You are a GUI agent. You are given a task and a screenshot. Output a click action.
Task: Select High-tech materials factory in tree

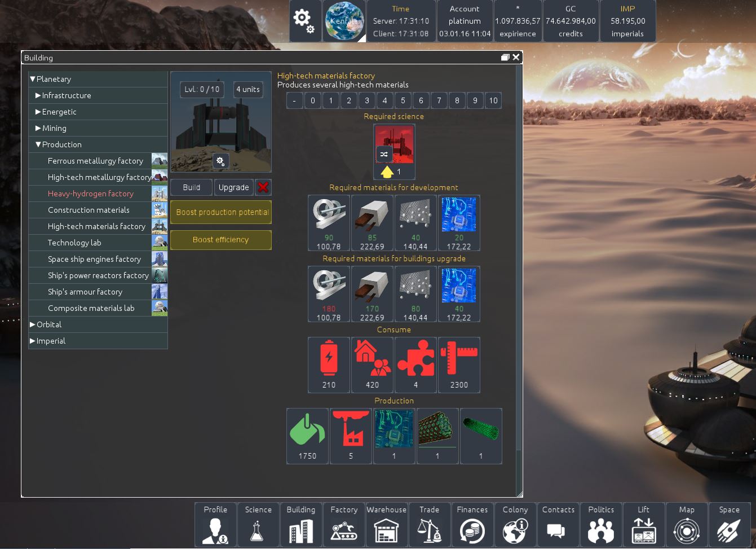(x=98, y=226)
